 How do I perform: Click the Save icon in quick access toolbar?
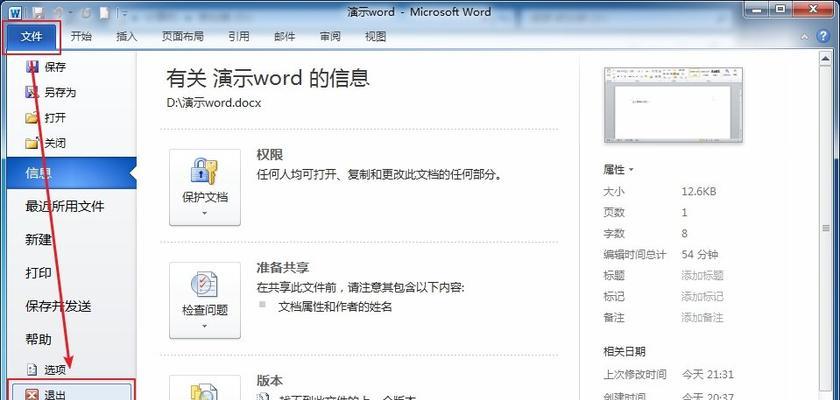(x=38, y=12)
